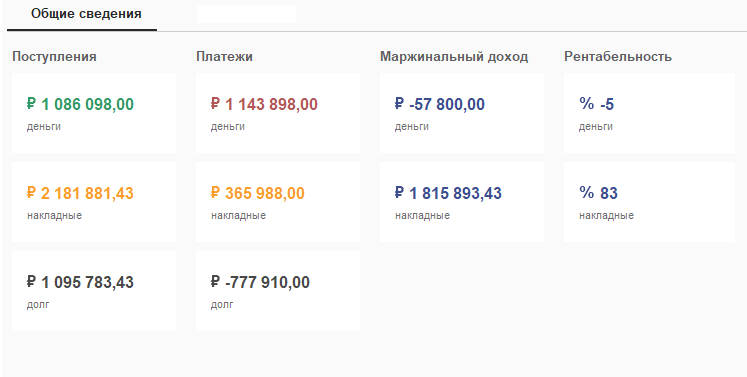747x377 pixels.
Task: Click the percent icon beside 83
Action: 586,193
